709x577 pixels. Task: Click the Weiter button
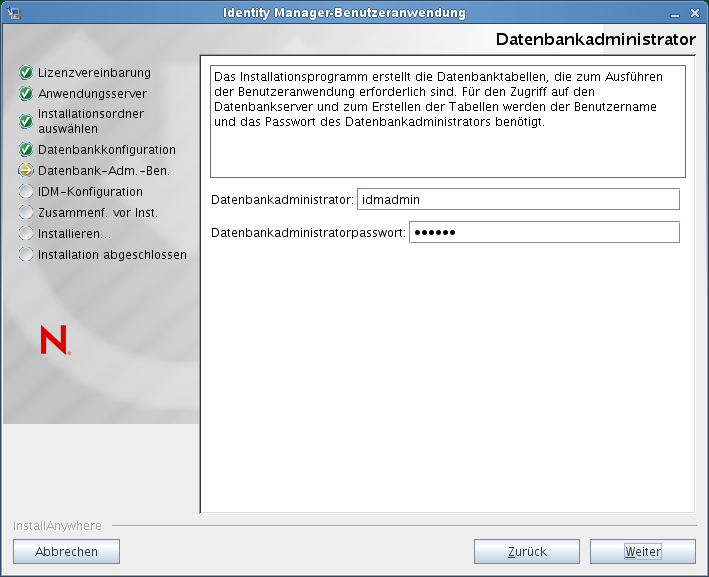pyautogui.click(x=643, y=551)
